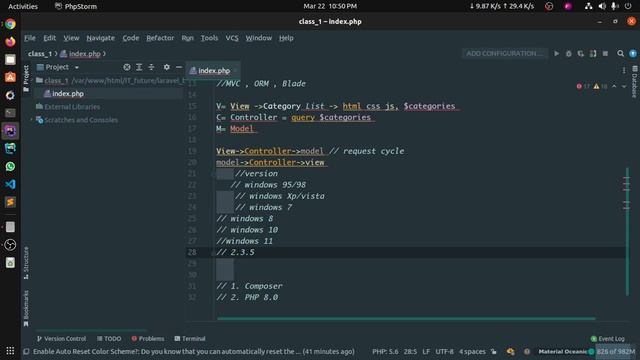Click the Debug bug icon
This screenshot has width=640, height=360.
(x=569, y=53)
